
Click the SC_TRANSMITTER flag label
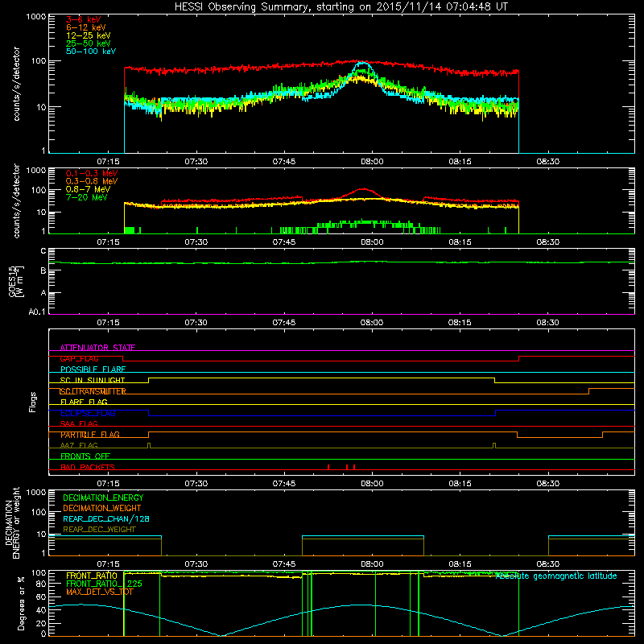[93, 391]
